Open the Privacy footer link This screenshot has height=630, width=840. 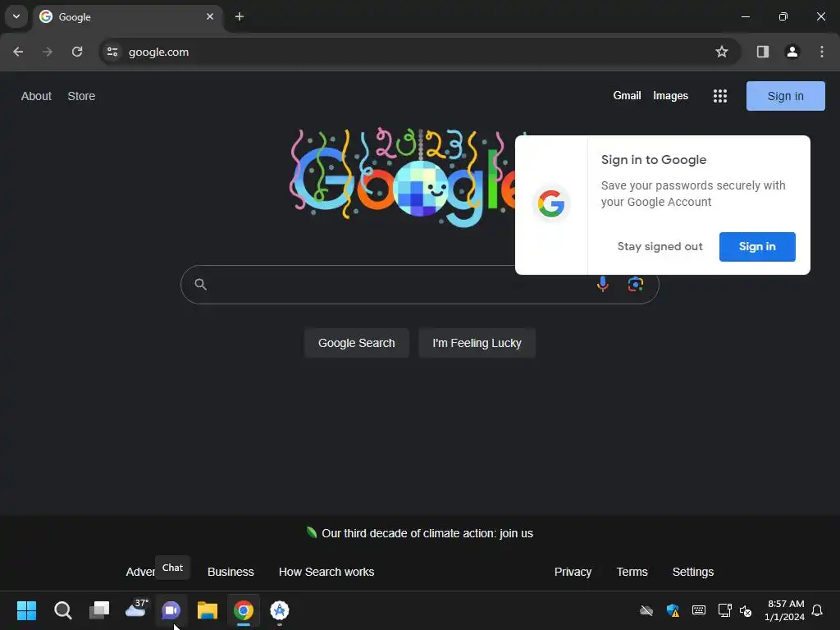573,572
